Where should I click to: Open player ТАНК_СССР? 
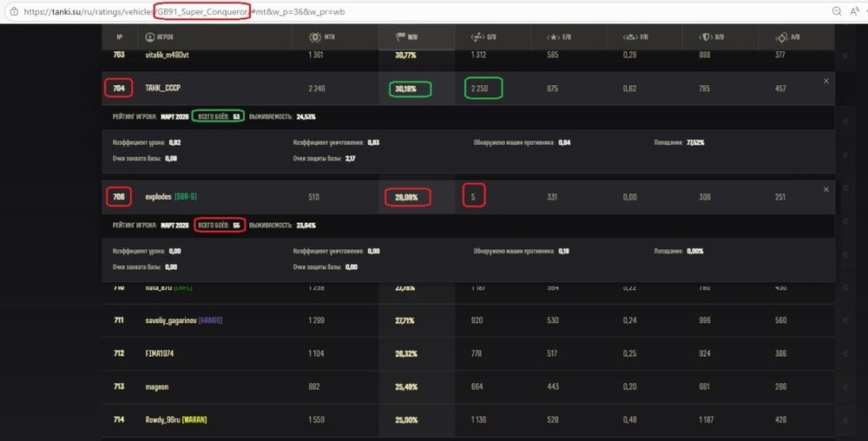[163, 88]
